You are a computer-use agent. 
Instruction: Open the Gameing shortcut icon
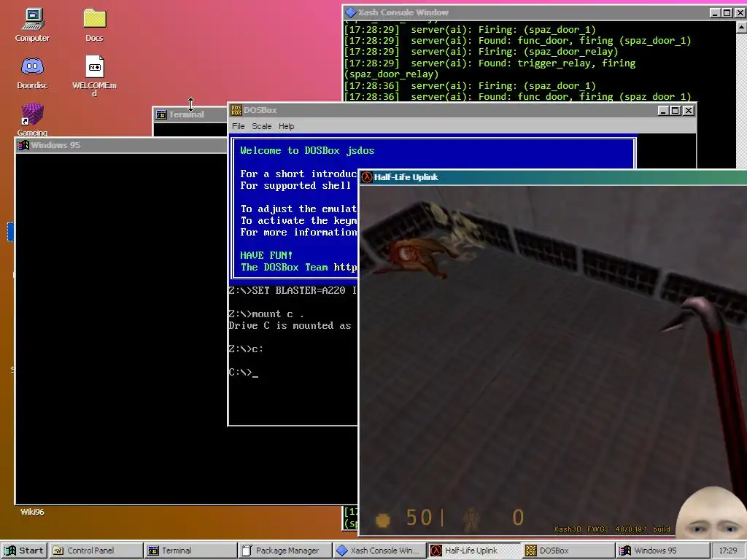32,120
